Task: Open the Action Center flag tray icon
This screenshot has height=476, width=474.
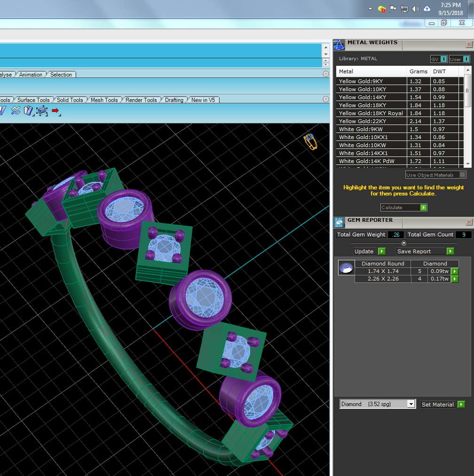Action: [x=393, y=9]
